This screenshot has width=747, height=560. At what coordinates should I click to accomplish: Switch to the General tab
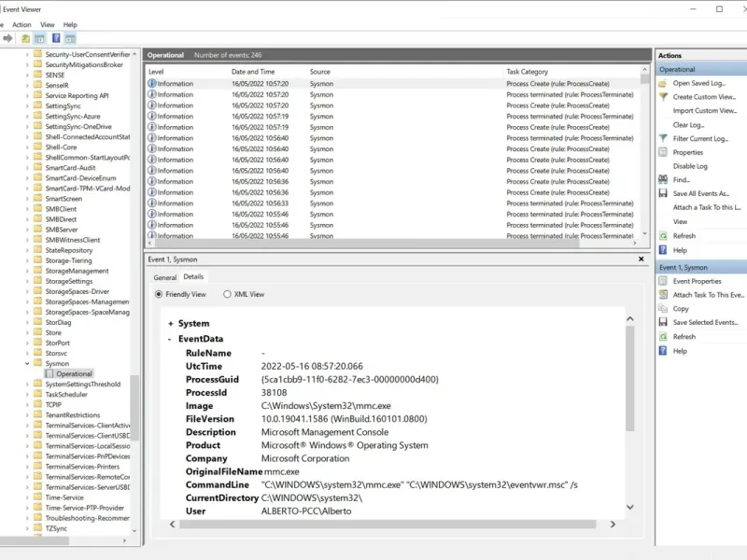[x=165, y=277]
